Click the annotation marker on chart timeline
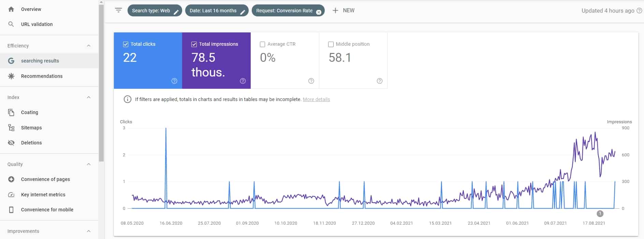644x239 pixels. (x=600, y=214)
